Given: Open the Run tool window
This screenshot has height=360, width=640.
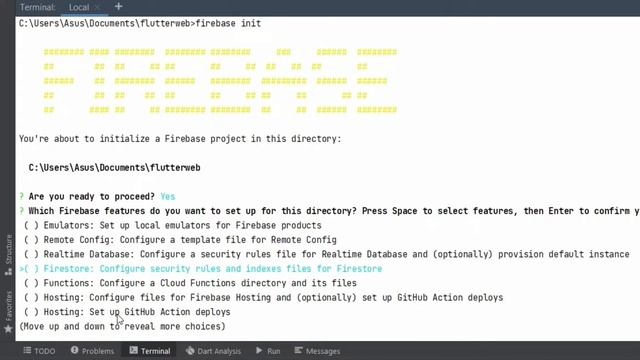Looking at the screenshot, I should pyautogui.click(x=268, y=351).
